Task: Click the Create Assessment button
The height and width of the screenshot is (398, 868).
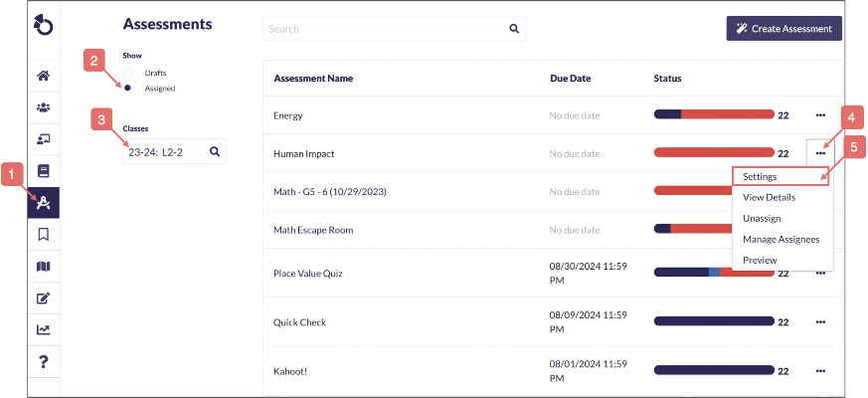Action: click(783, 29)
